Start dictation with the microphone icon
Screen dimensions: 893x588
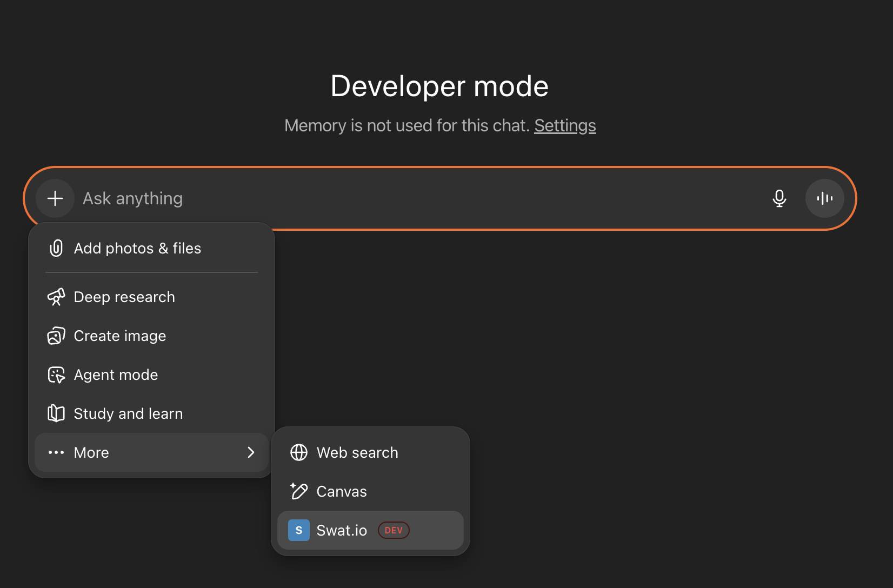tap(779, 198)
